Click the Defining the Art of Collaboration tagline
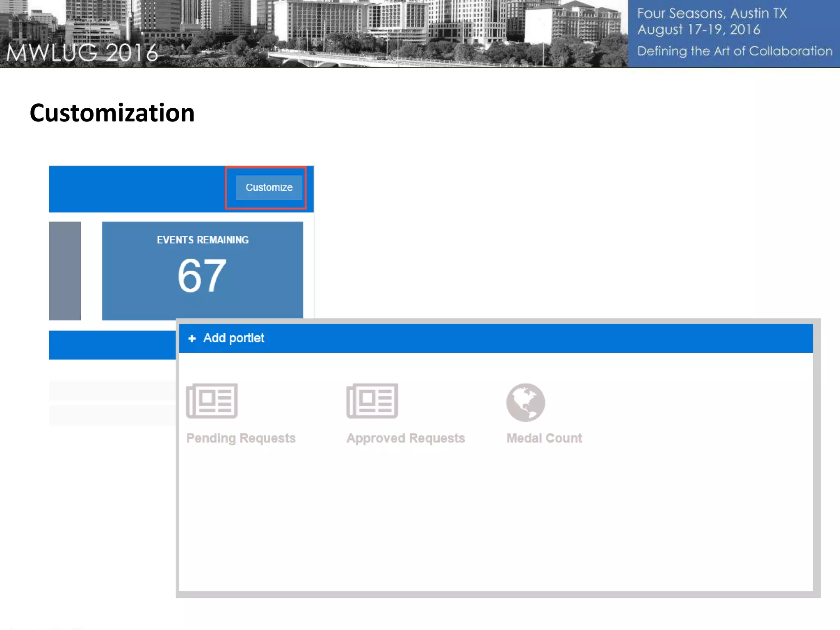Screen dimensions: 840x630 (x=734, y=51)
